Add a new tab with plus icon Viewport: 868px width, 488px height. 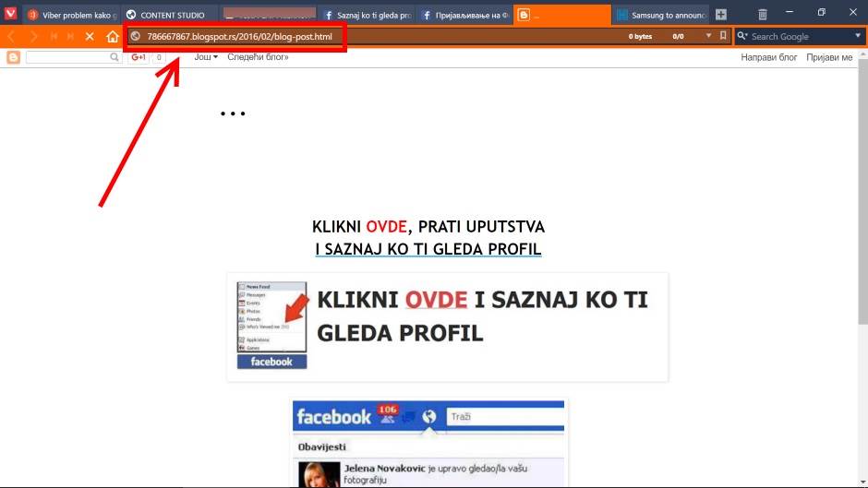721,15
